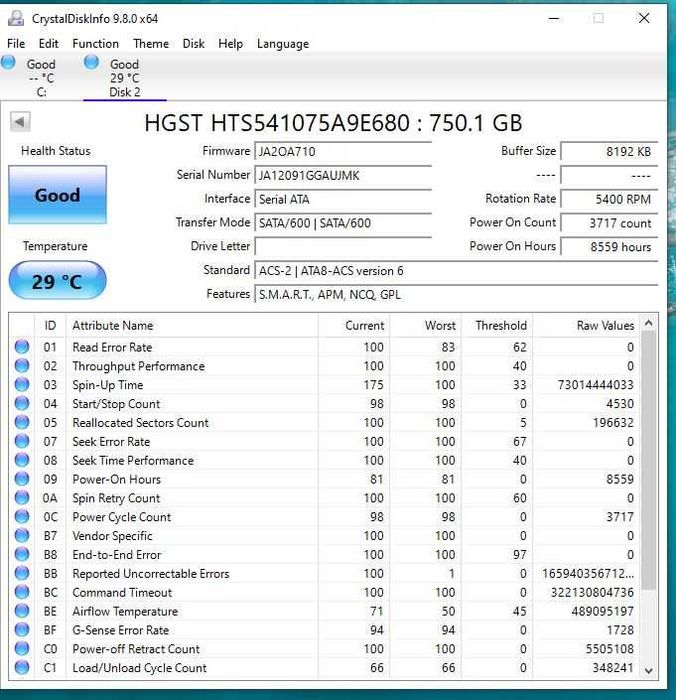The width and height of the screenshot is (676, 700).
Task: Click status icon for Reallocated Sectors Count
Action: tap(22, 422)
